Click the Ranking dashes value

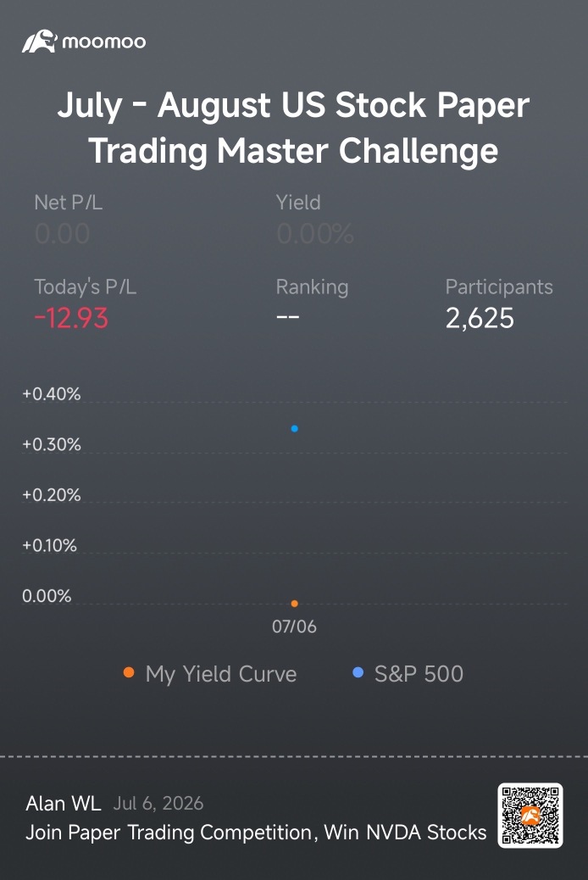(288, 317)
